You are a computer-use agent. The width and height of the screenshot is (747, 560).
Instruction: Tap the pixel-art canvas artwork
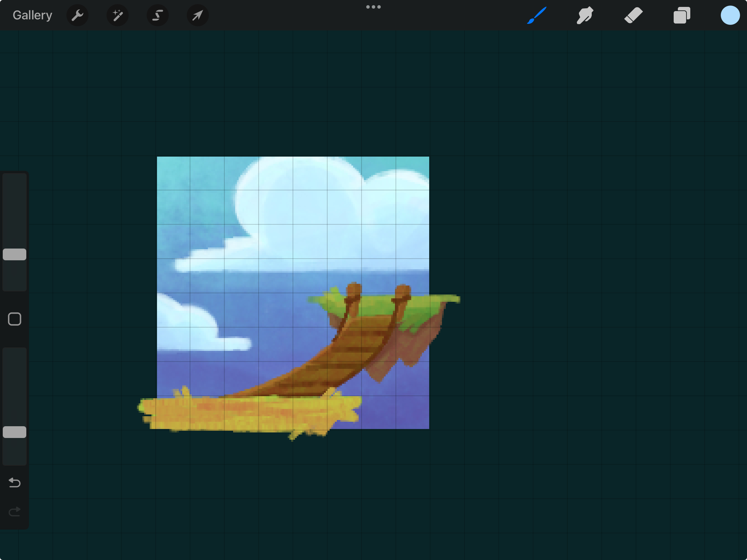(293, 293)
